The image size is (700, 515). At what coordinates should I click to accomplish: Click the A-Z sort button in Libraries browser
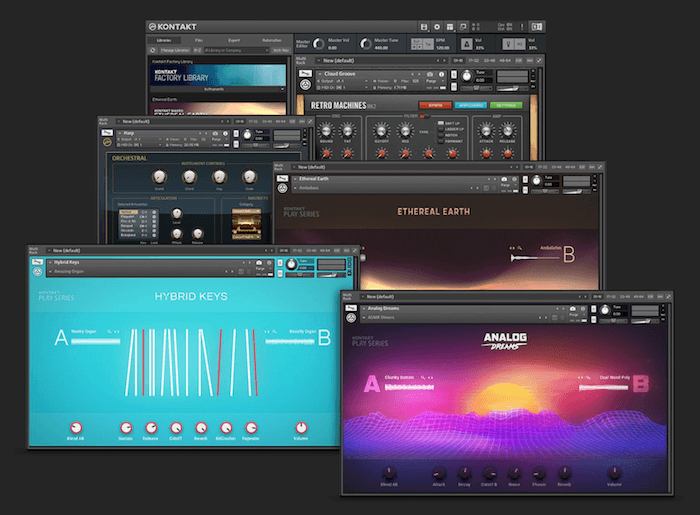[x=197, y=50]
